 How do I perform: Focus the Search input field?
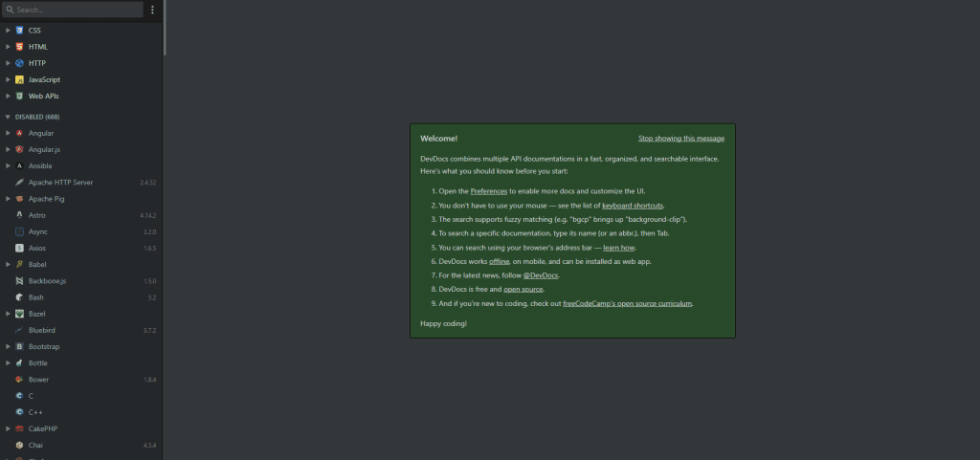point(73,10)
